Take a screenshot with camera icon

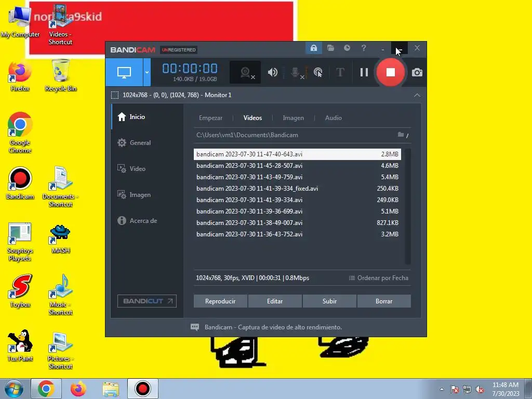pyautogui.click(x=417, y=72)
